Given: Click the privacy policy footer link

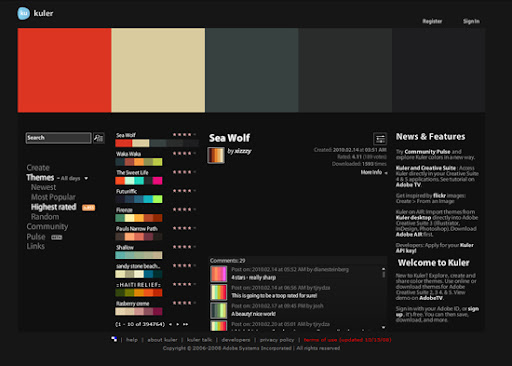Looking at the screenshot, I should (x=277, y=340).
